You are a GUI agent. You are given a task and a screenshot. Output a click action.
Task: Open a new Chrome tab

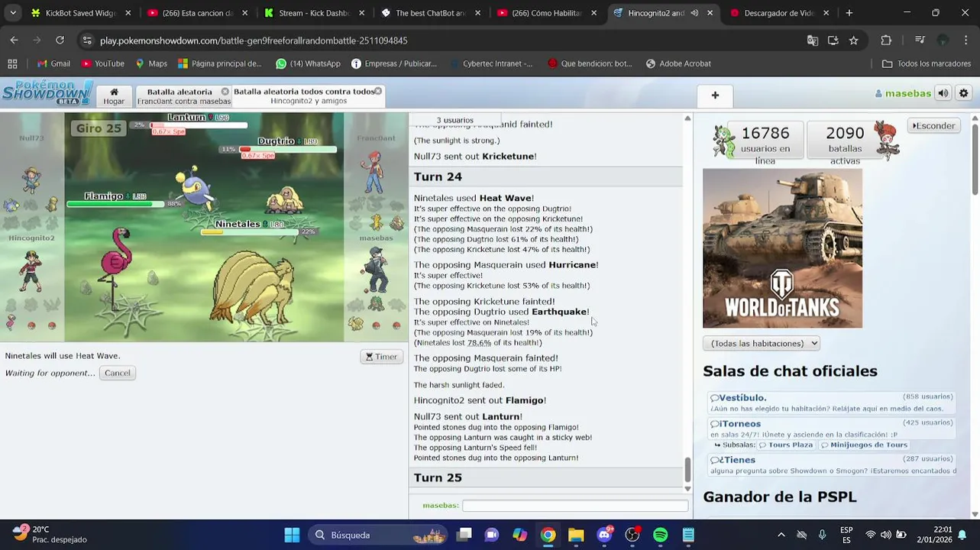point(849,13)
